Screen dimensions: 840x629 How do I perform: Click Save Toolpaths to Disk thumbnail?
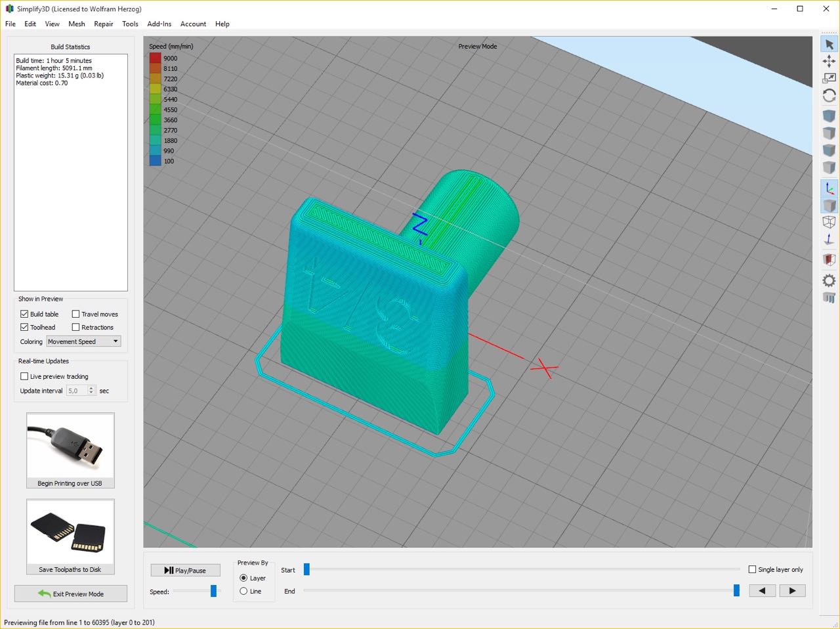click(x=70, y=532)
